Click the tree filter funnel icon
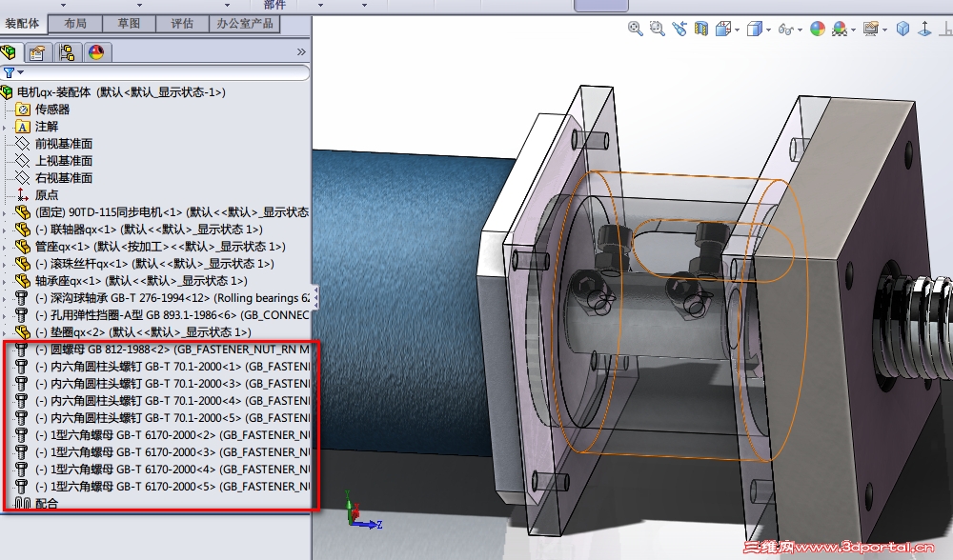Viewport: 953px width, 560px height. pyautogui.click(x=9, y=73)
